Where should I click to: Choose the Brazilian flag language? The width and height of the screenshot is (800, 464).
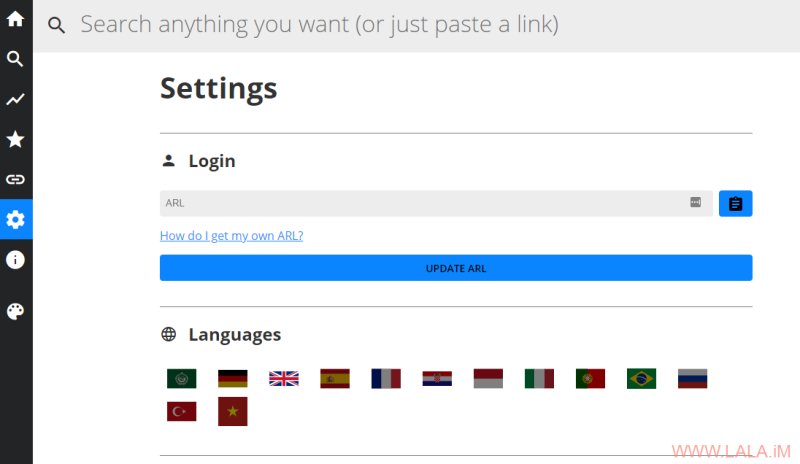click(x=641, y=379)
